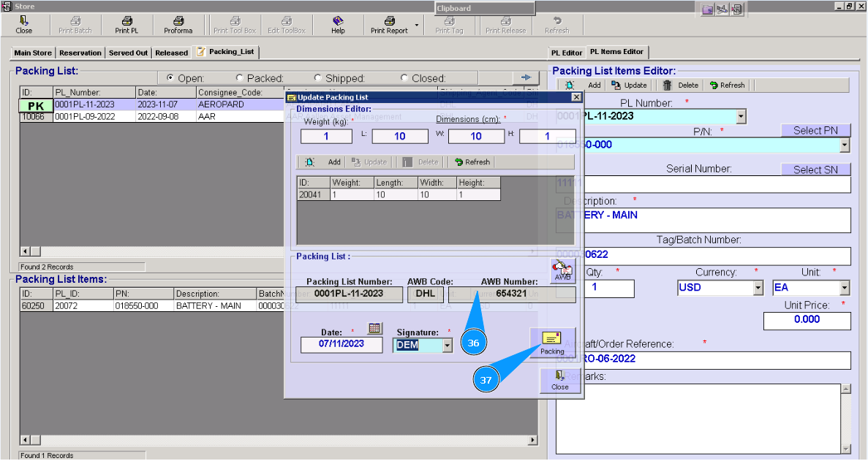868x461 pixels.
Task: Select the Shipped radio button
Action: click(x=318, y=78)
